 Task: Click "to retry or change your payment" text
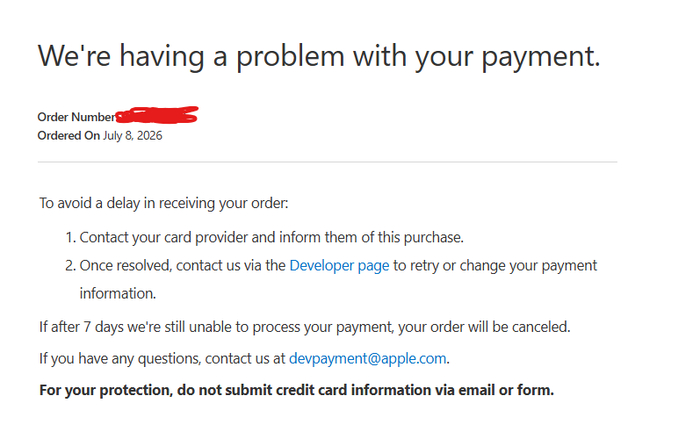point(495,266)
